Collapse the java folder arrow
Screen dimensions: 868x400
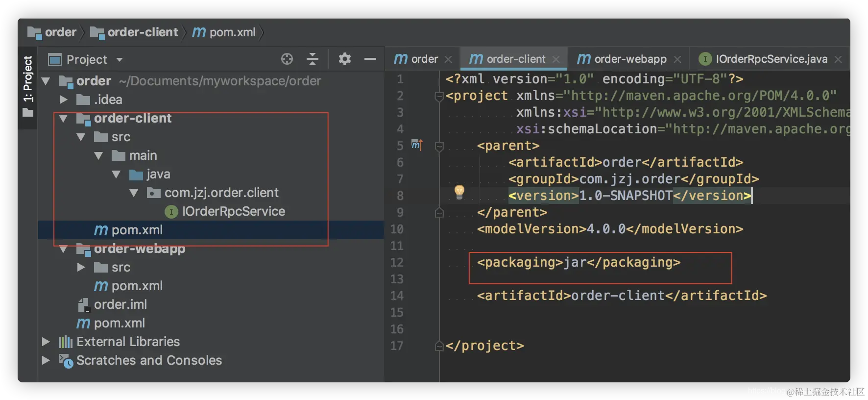click(116, 174)
